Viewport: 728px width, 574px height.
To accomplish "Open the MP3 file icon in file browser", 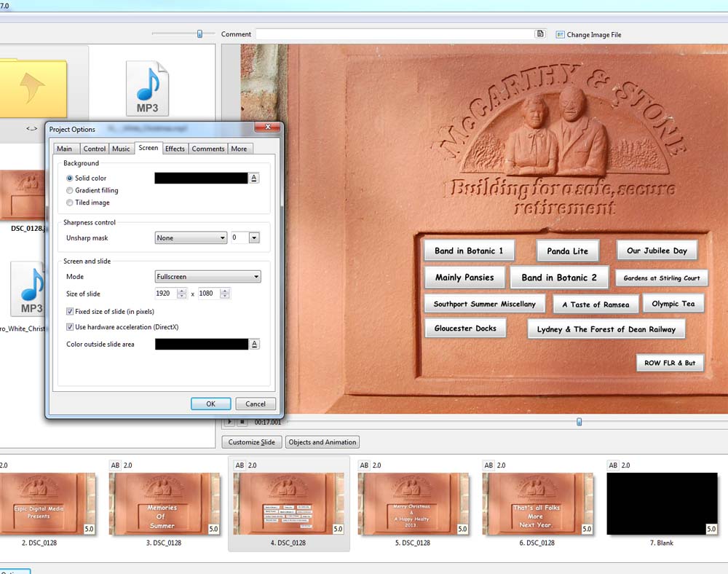I will point(146,88).
